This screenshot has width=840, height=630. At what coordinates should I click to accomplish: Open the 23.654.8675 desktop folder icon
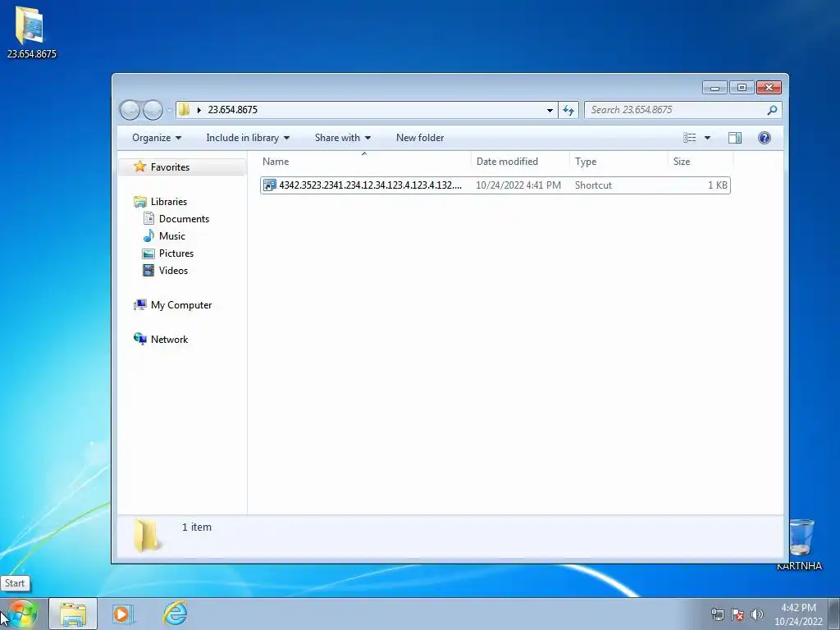pyautogui.click(x=30, y=32)
